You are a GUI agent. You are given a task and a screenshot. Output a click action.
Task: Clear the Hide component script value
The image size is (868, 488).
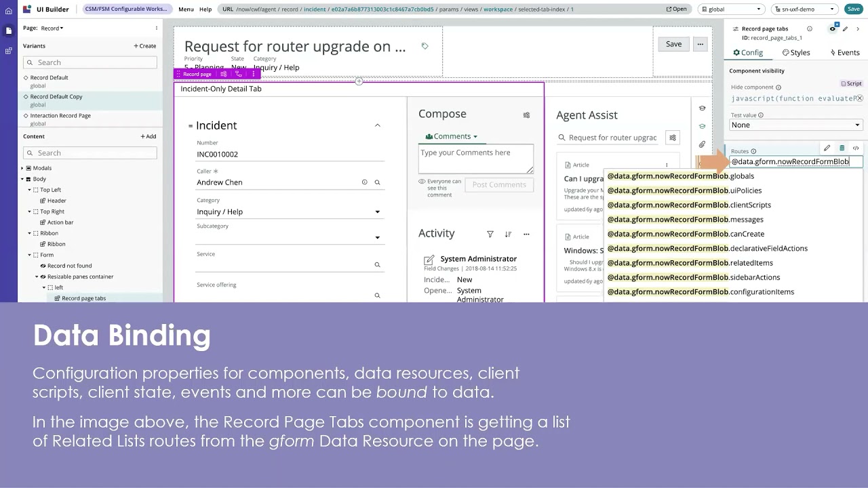[859, 98]
